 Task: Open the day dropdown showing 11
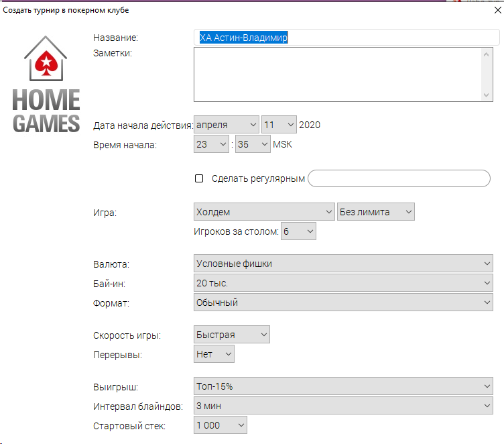click(x=279, y=125)
